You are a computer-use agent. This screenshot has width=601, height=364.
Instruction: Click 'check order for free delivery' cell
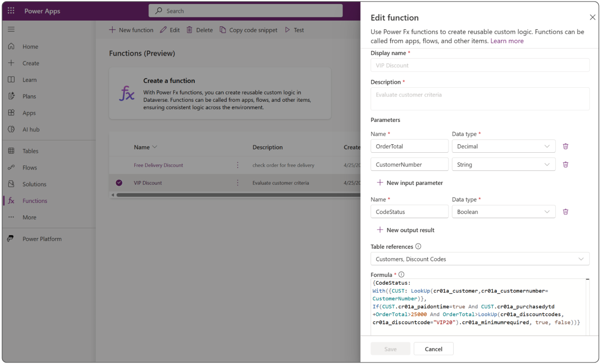(x=283, y=165)
